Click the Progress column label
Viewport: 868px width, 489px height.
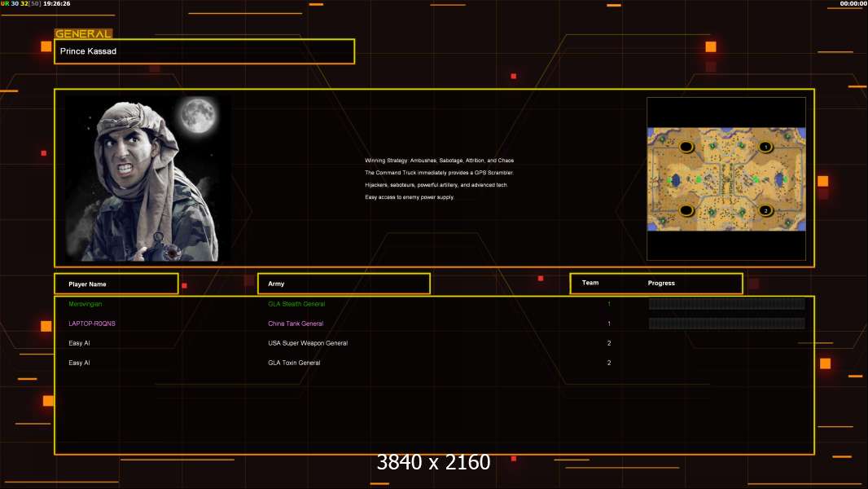(661, 283)
